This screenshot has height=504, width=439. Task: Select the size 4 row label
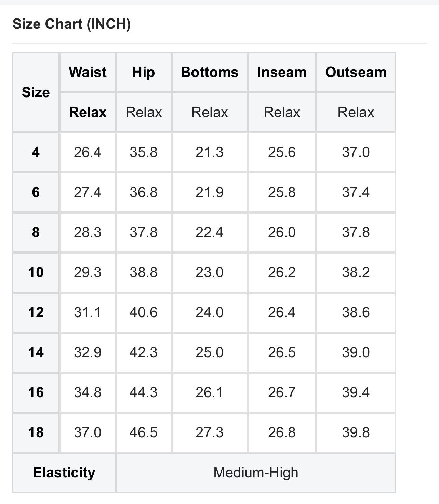(36, 152)
